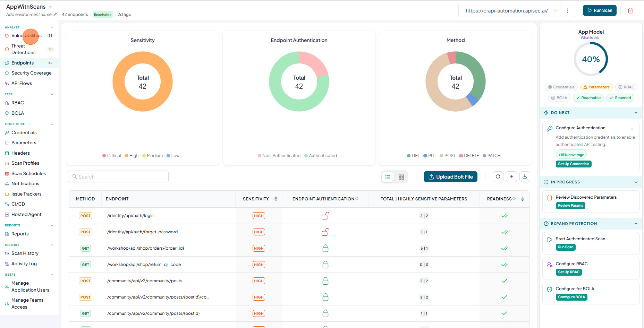
Task: Expand the AppWithScans application dropdown
Action: tap(50, 7)
